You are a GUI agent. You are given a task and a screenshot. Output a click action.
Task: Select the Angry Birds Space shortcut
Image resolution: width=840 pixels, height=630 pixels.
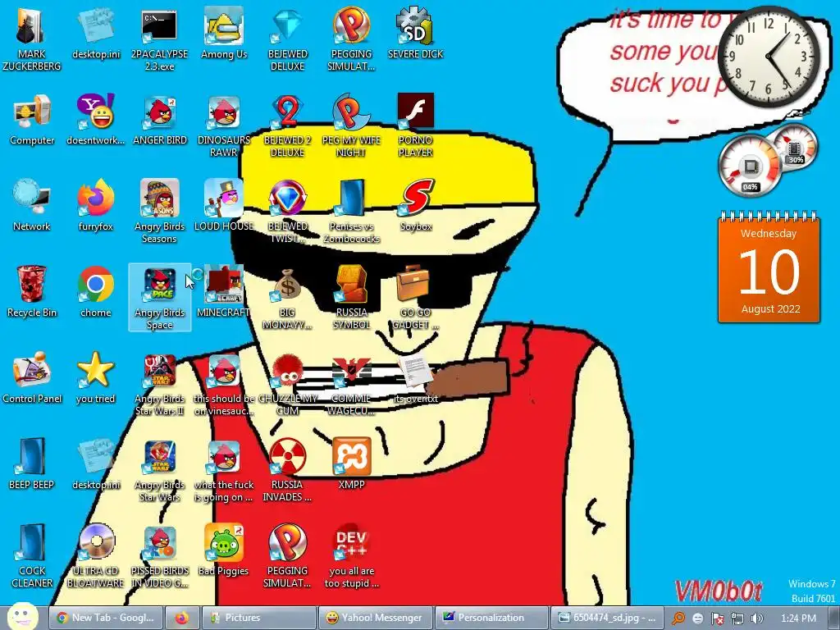[x=160, y=299]
